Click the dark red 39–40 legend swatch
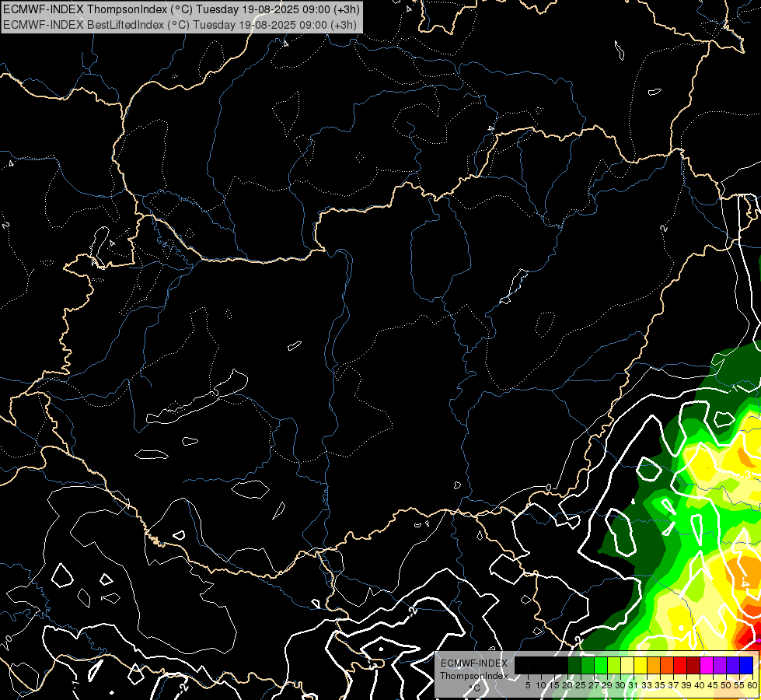 pos(693,666)
